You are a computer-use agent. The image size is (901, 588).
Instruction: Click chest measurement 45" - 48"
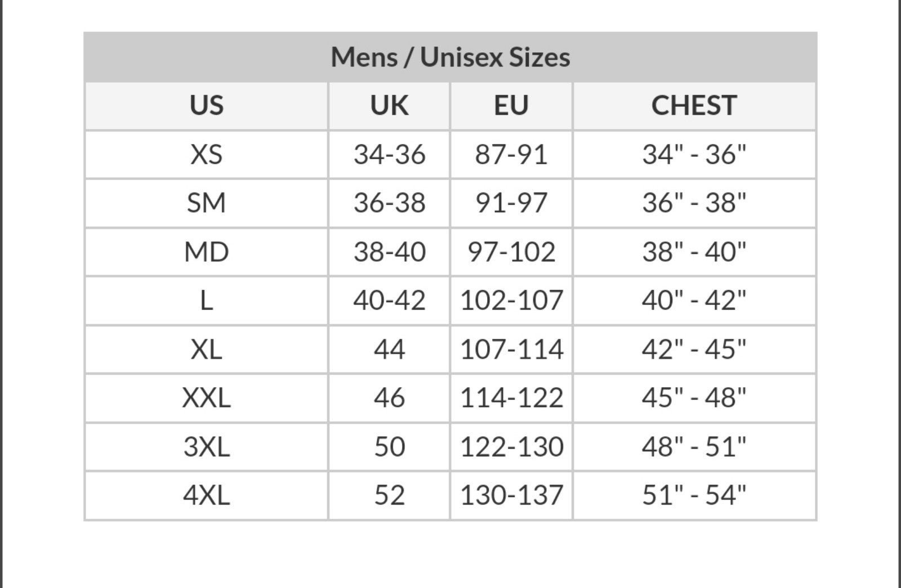(x=694, y=398)
